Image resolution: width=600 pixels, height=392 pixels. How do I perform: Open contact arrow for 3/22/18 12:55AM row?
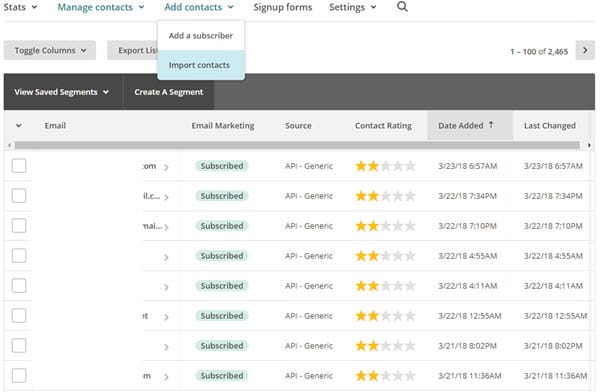click(x=166, y=317)
